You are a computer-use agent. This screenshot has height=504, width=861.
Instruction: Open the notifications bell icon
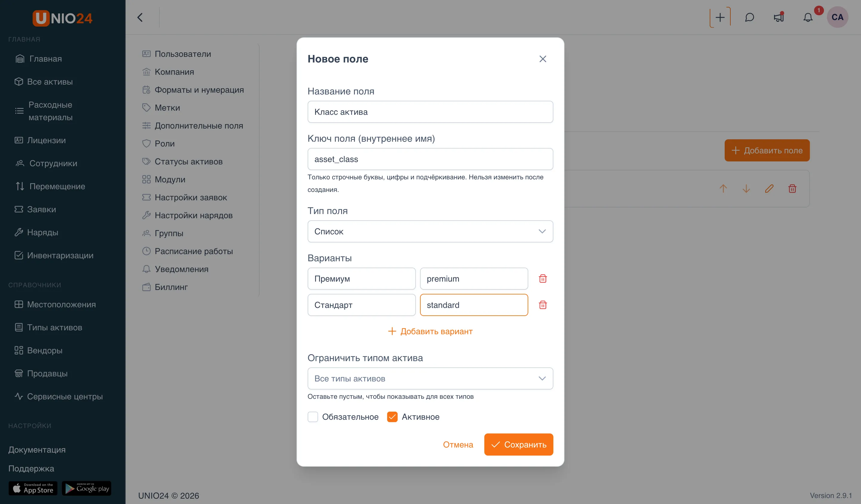pyautogui.click(x=808, y=17)
